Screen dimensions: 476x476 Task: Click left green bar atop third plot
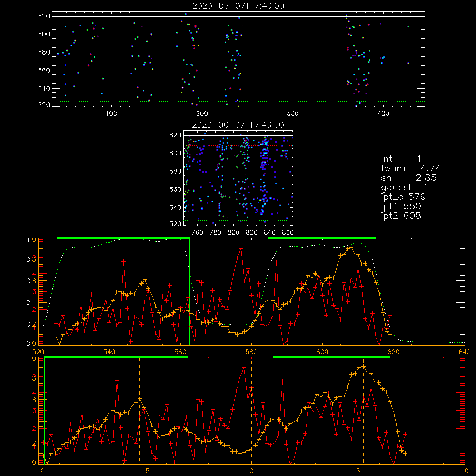click(123, 238)
